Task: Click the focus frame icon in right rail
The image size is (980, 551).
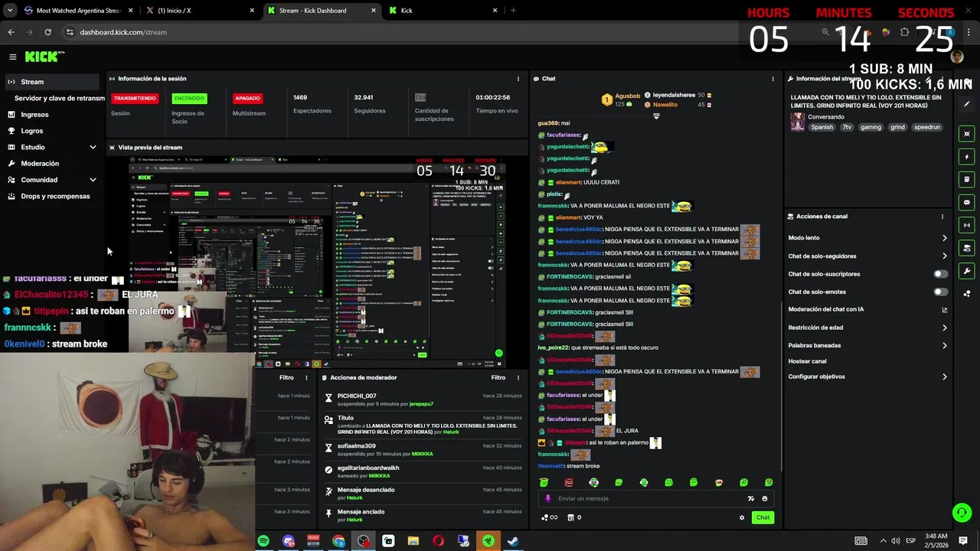Action: pos(967,134)
